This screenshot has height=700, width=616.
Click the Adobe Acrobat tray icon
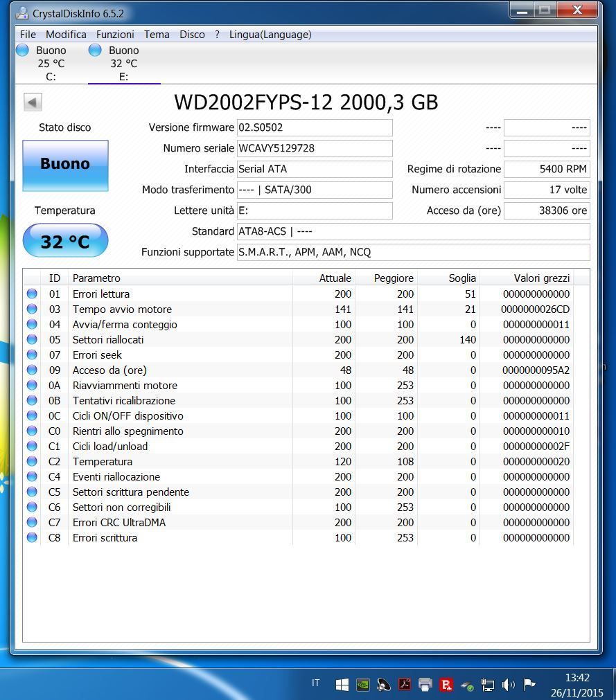(x=405, y=684)
